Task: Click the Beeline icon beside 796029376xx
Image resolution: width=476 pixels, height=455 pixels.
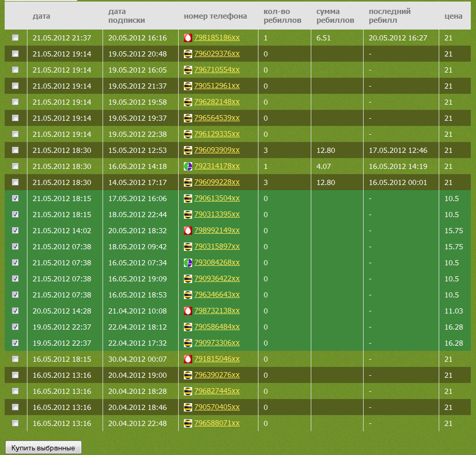Action: coord(188,54)
